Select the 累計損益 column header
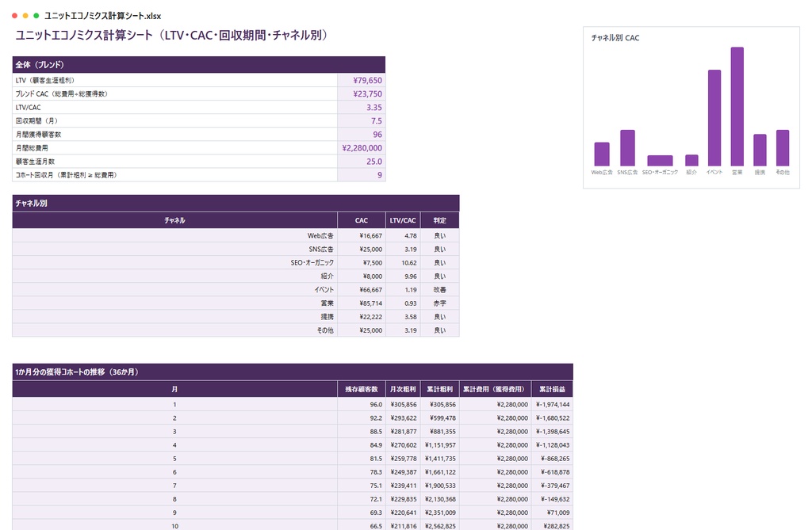The height and width of the screenshot is (530, 812). pyautogui.click(x=553, y=389)
